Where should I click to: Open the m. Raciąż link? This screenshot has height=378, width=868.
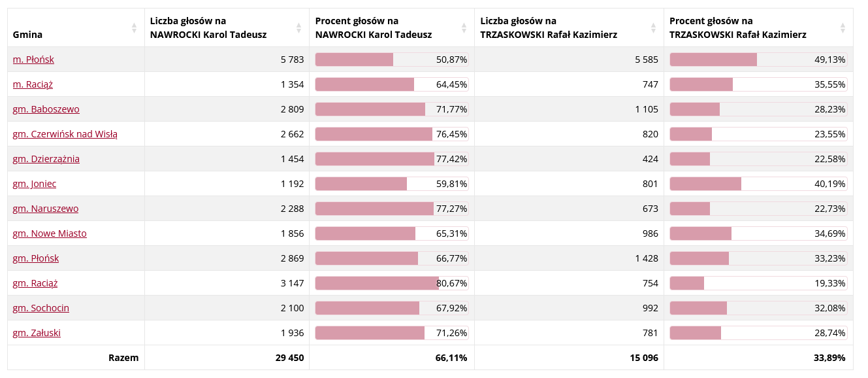pos(33,84)
